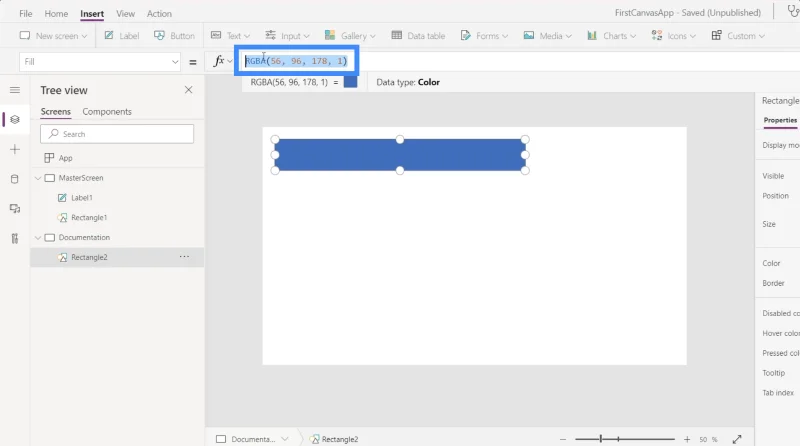
Task: Open the Fill property selector
Action: click(x=100, y=62)
